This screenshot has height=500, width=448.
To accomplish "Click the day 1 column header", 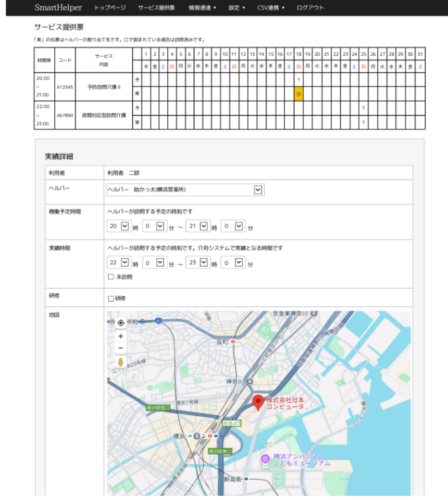I will pyautogui.click(x=146, y=54).
